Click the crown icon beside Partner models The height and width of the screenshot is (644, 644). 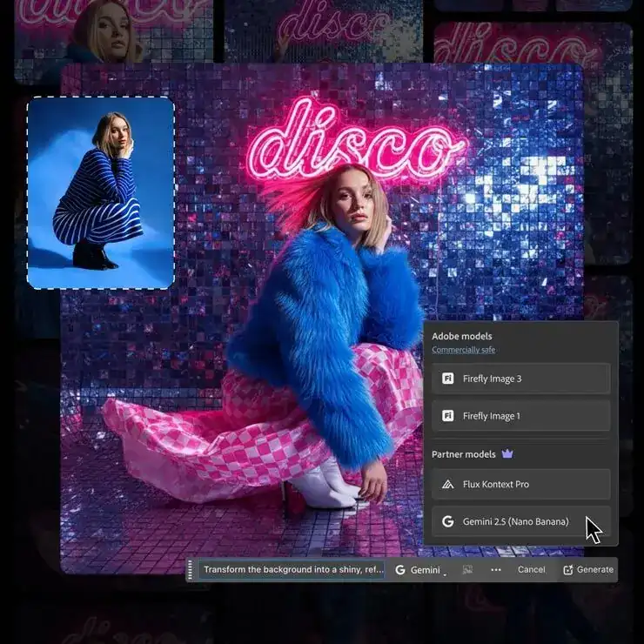(509, 454)
